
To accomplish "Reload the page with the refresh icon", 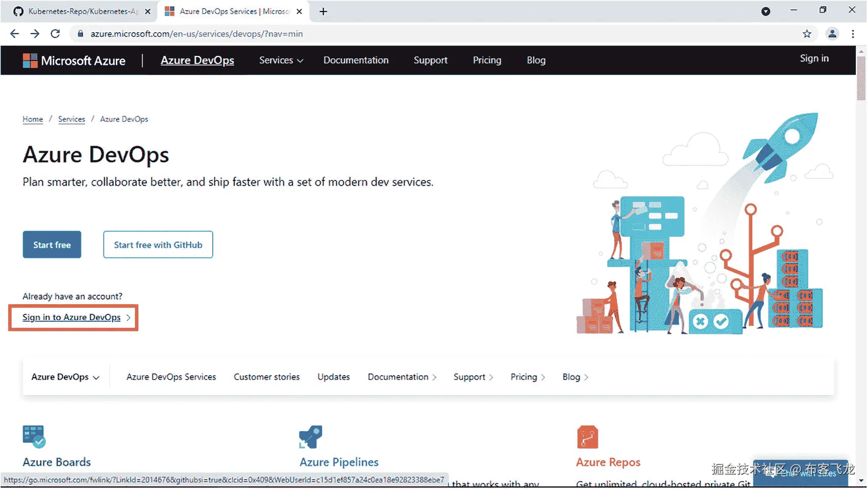I will [55, 34].
